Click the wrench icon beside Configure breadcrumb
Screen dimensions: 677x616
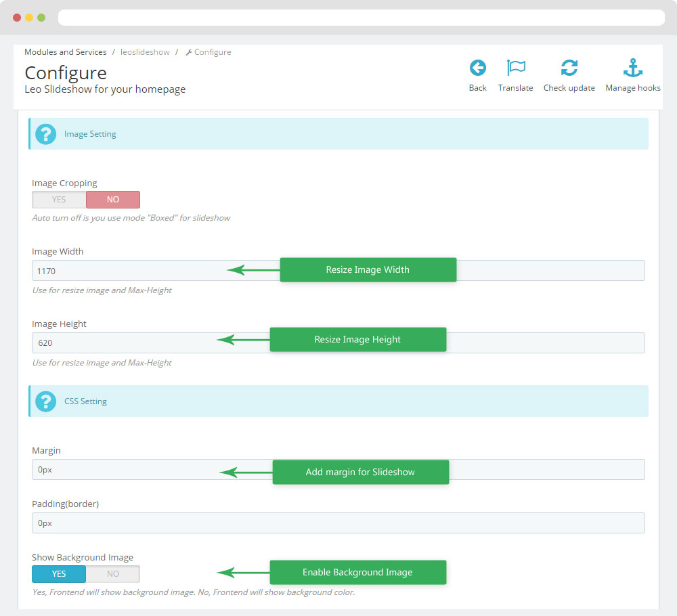tap(189, 52)
